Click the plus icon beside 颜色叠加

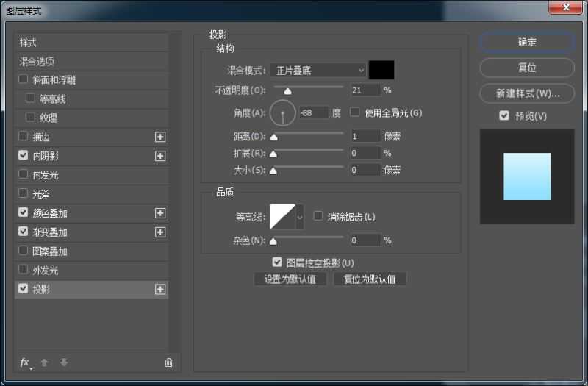[x=160, y=213]
